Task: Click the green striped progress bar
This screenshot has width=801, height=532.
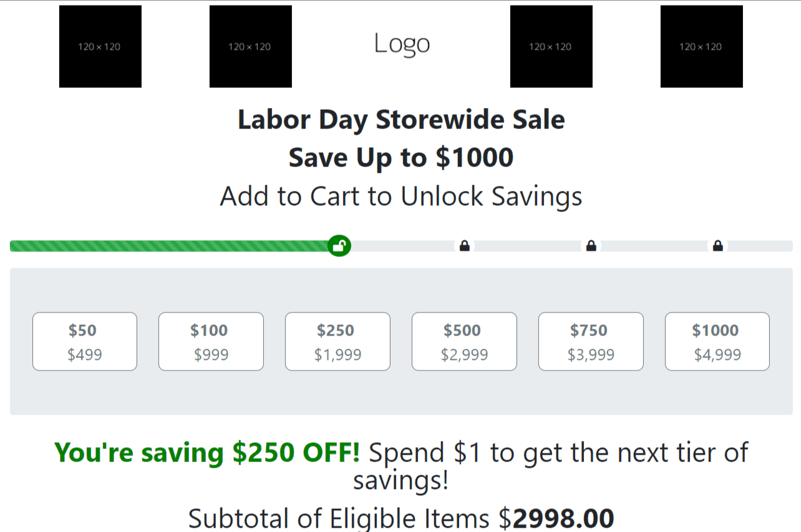Action: (x=170, y=246)
